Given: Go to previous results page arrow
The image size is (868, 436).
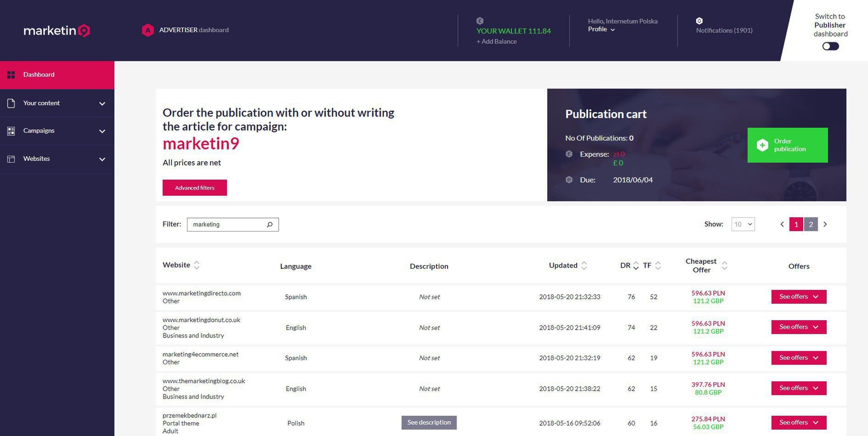Looking at the screenshot, I should [782, 224].
